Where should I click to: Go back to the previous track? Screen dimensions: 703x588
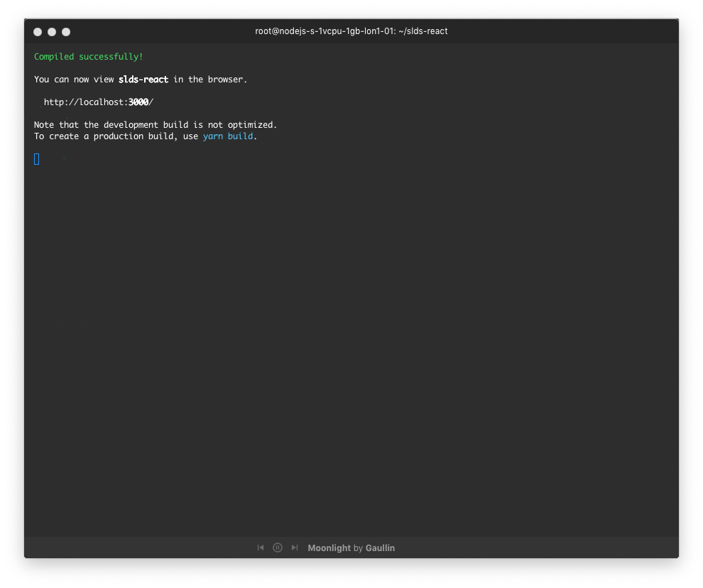[x=261, y=548]
